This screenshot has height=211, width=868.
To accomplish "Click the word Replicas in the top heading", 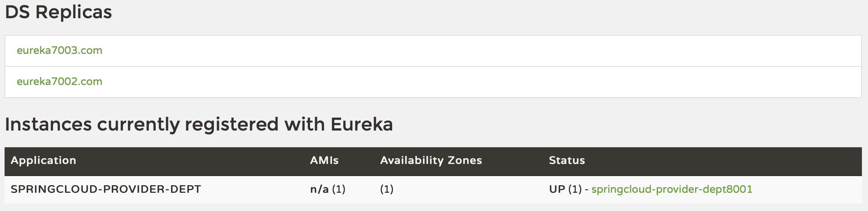I will pos(73,12).
